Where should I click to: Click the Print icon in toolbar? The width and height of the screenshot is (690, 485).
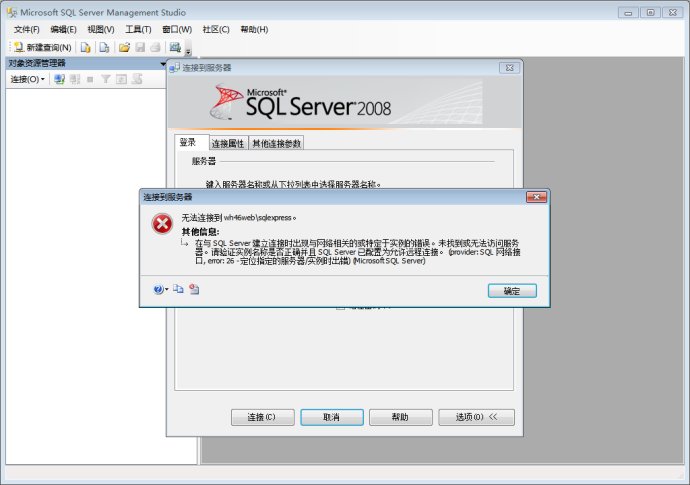155,47
